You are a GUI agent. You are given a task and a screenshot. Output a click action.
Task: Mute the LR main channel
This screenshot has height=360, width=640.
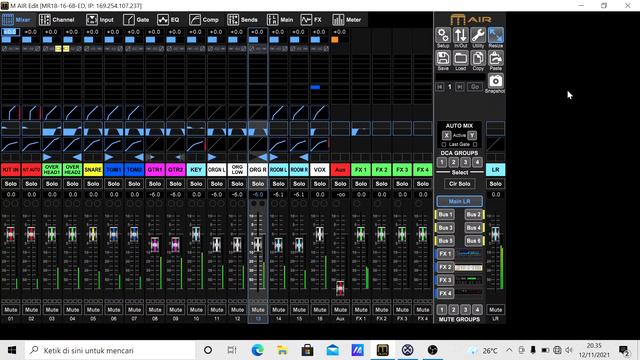tap(496, 310)
